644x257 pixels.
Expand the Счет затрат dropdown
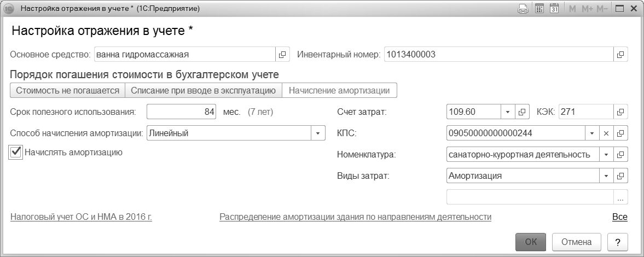[x=507, y=112]
